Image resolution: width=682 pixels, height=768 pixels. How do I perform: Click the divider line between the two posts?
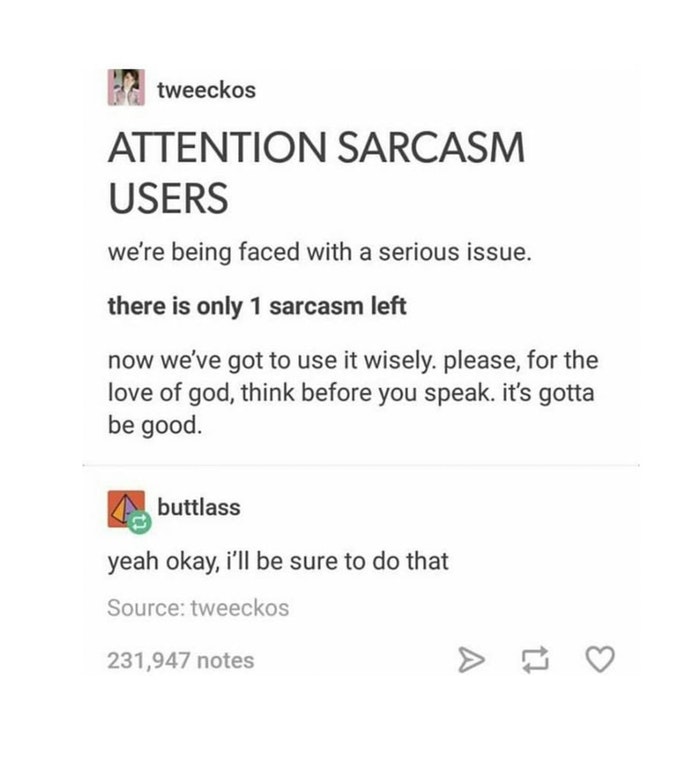pyautogui.click(x=361, y=465)
